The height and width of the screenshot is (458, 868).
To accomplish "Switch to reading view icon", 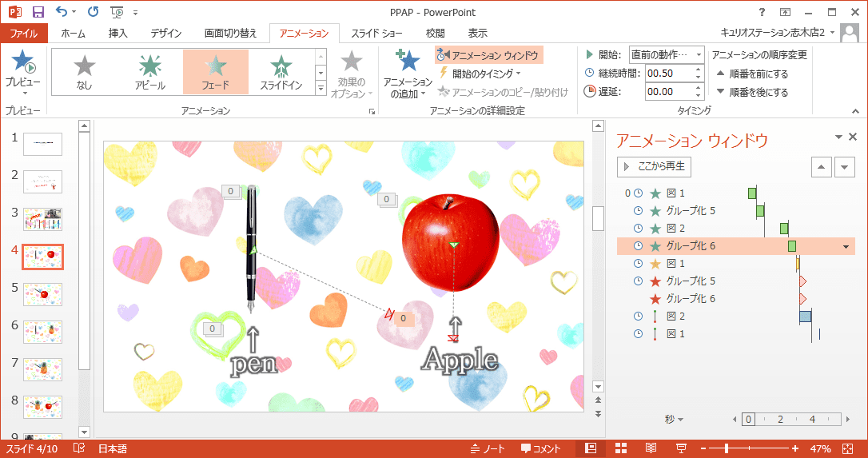I will (x=651, y=448).
